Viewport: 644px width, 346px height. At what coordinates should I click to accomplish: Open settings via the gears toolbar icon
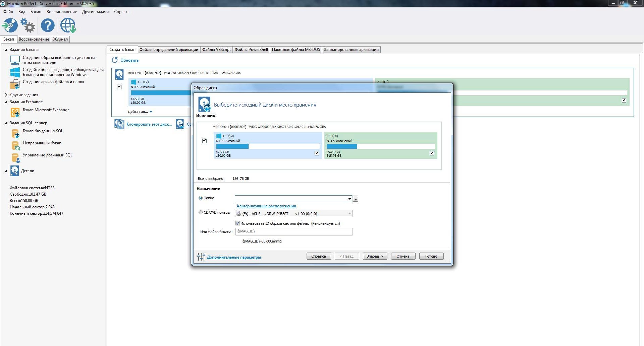tap(28, 25)
